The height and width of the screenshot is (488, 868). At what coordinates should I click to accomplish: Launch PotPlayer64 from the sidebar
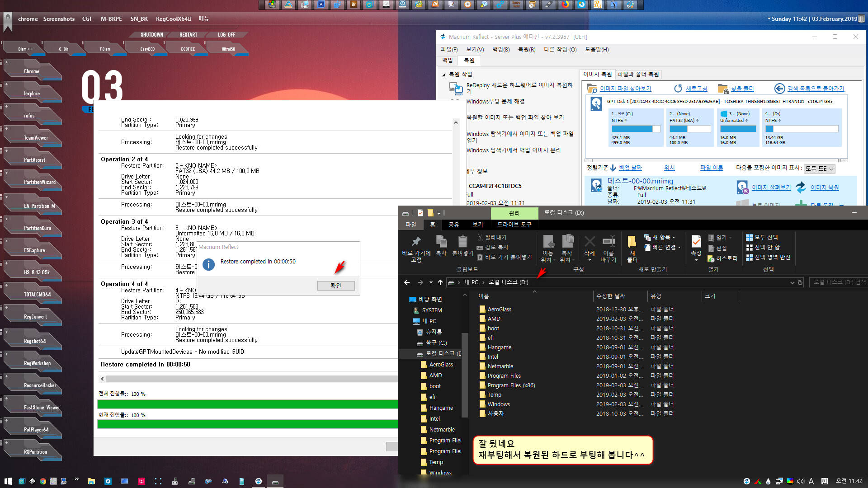pyautogui.click(x=36, y=430)
